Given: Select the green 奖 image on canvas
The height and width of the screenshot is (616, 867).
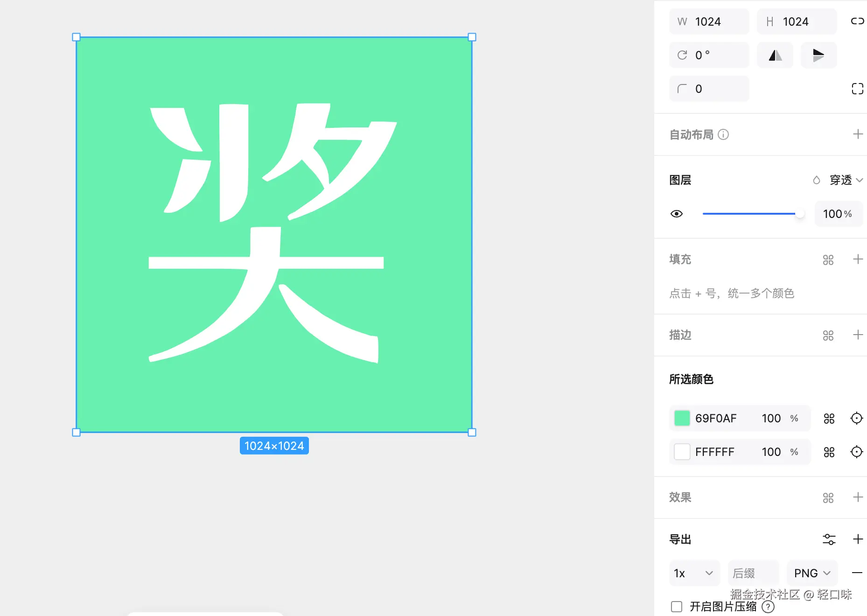Looking at the screenshot, I should (x=274, y=235).
